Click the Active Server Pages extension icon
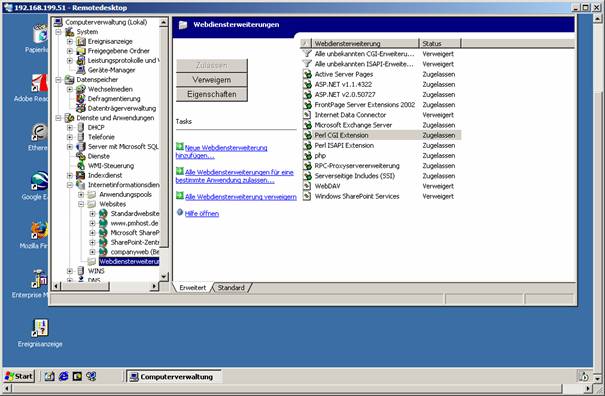605x396 pixels. pyautogui.click(x=307, y=74)
